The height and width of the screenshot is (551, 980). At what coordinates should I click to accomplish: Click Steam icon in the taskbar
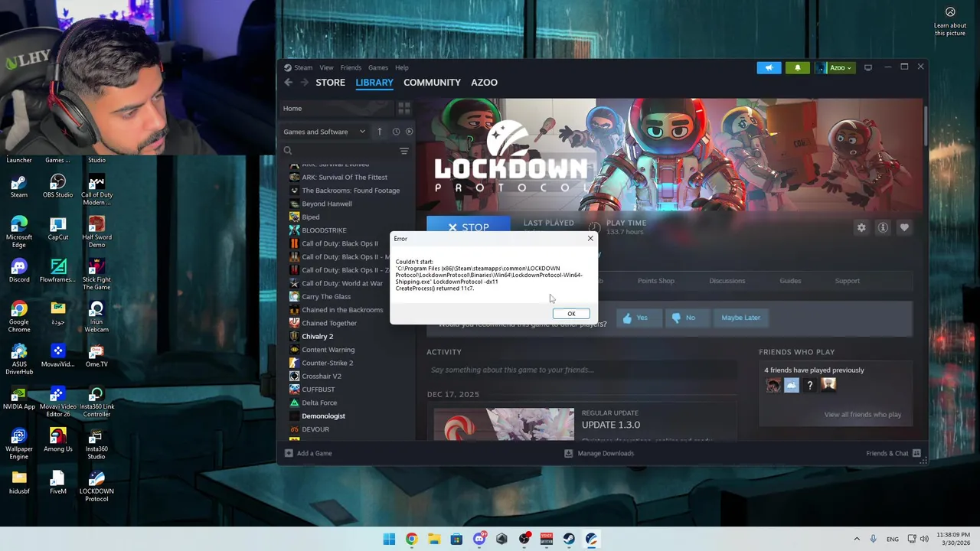pyautogui.click(x=569, y=539)
